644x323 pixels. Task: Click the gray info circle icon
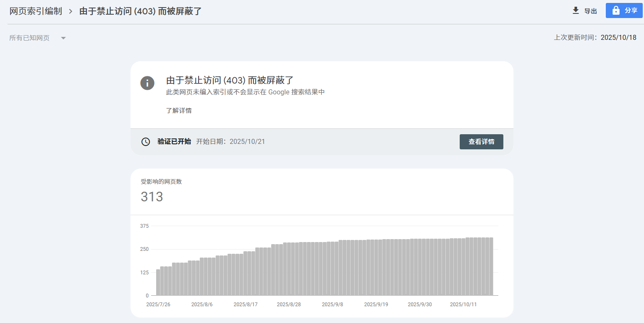[147, 83]
